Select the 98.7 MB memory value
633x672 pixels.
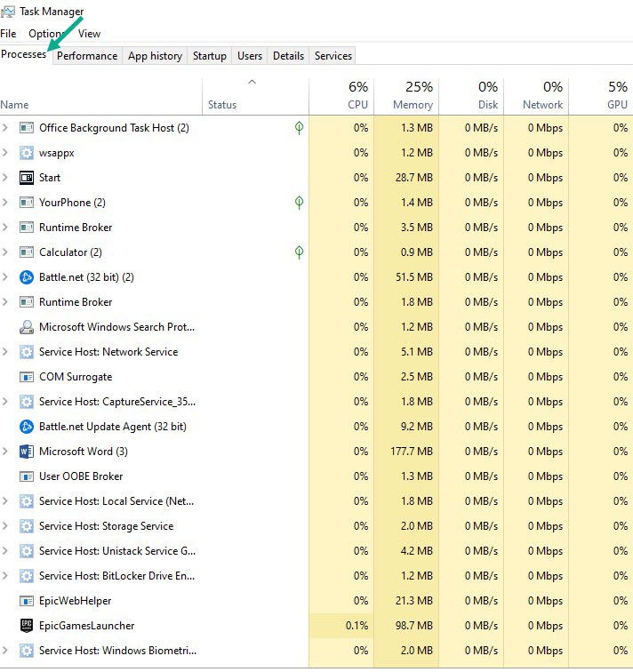[414, 626]
